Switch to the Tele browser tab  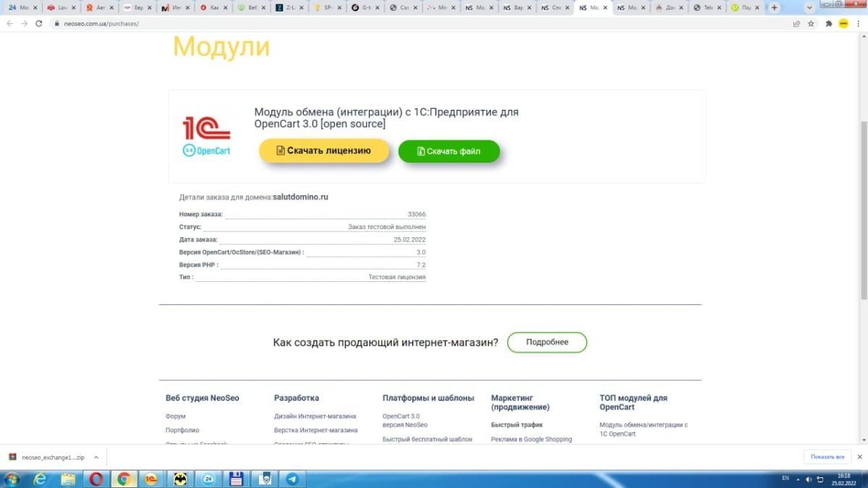tap(707, 7)
